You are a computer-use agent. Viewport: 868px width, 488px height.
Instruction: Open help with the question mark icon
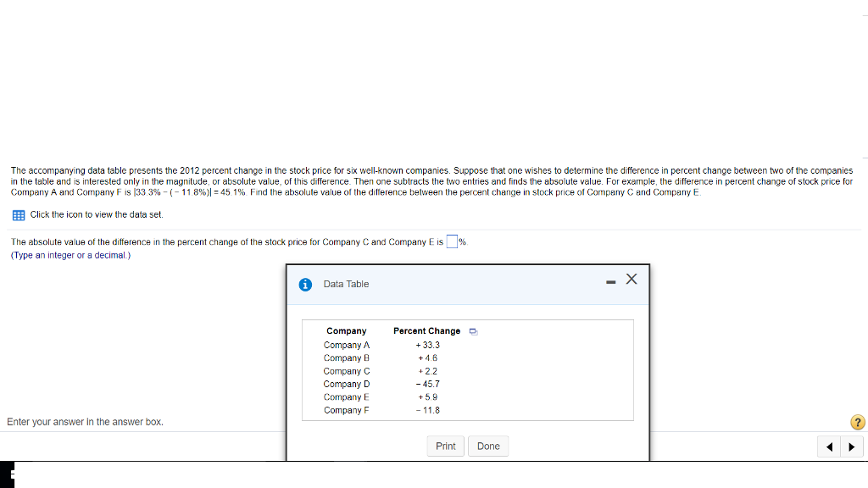[x=857, y=422]
